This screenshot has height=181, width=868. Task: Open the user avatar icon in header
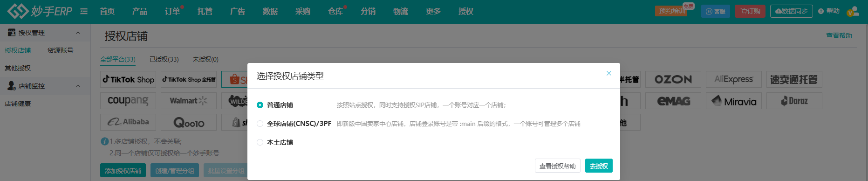pos(853,11)
